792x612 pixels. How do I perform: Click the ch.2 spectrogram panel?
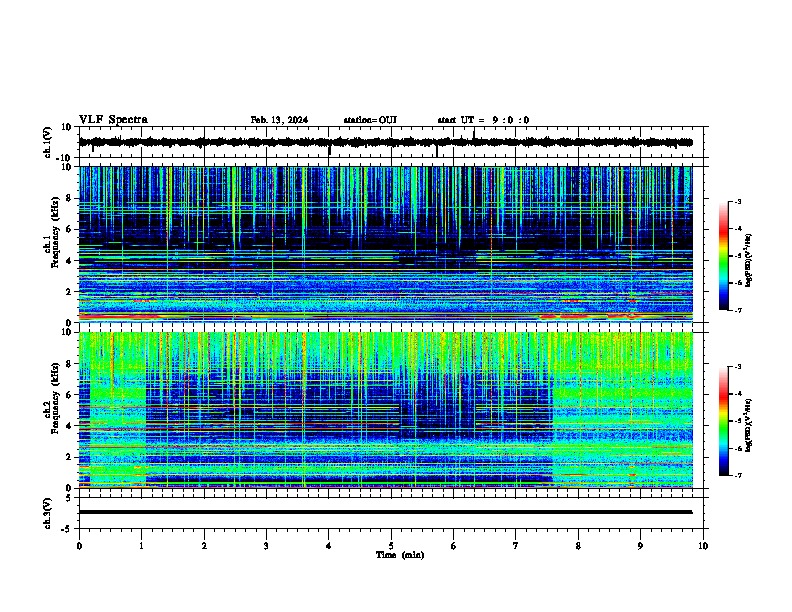point(385,410)
